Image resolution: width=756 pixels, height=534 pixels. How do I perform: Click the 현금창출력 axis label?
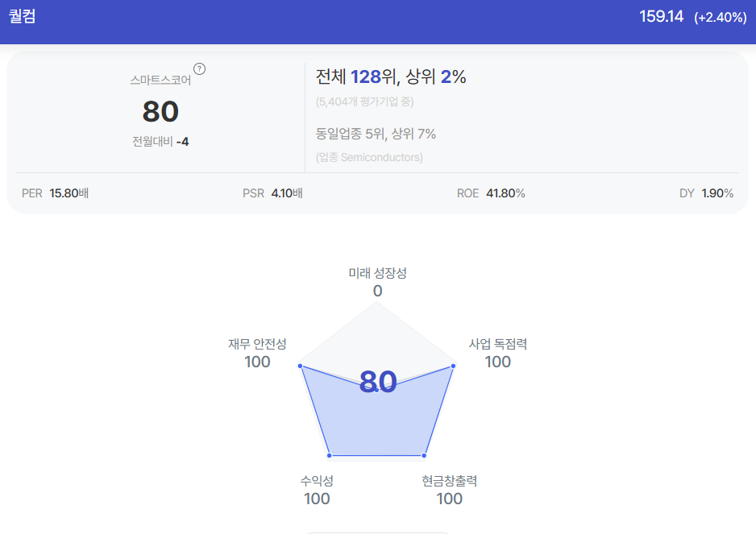[450, 481]
